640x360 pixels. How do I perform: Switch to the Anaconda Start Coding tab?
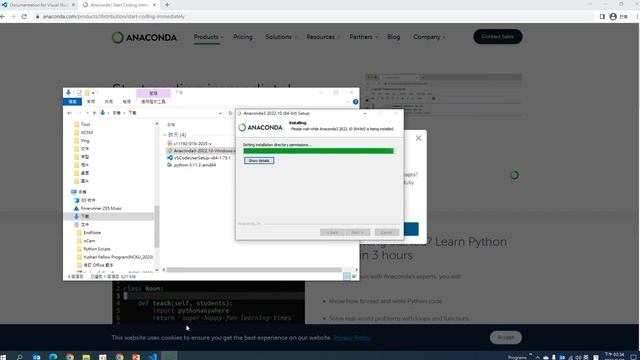(x=120, y=5)
